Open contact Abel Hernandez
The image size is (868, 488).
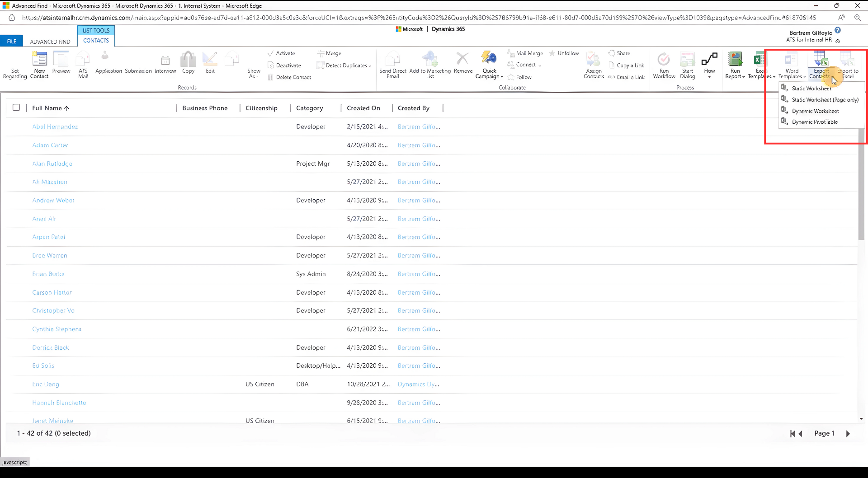(55, 127)
